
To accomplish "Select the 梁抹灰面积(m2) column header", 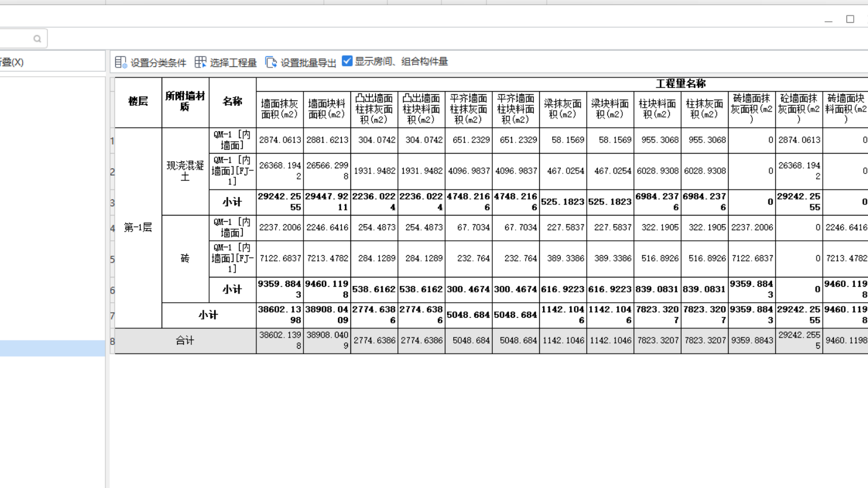I will (563, 109).
